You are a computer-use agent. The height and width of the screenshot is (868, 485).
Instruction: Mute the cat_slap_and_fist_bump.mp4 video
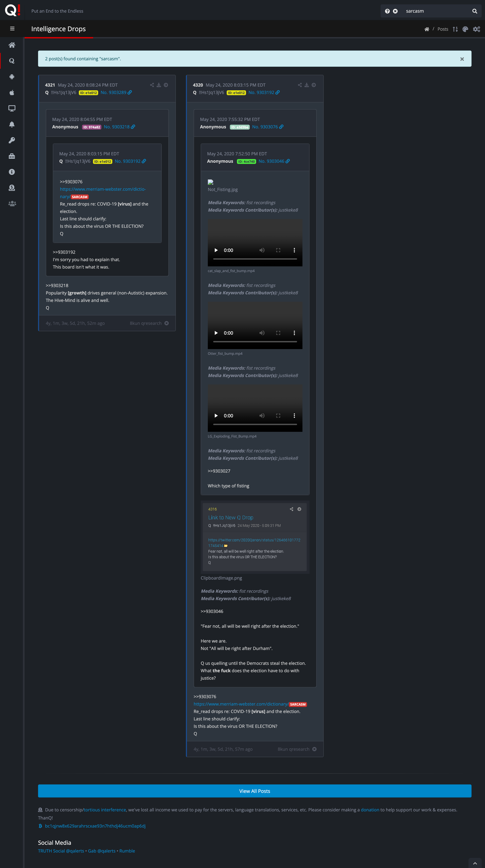pyautogui.click(x=262, y=250)
